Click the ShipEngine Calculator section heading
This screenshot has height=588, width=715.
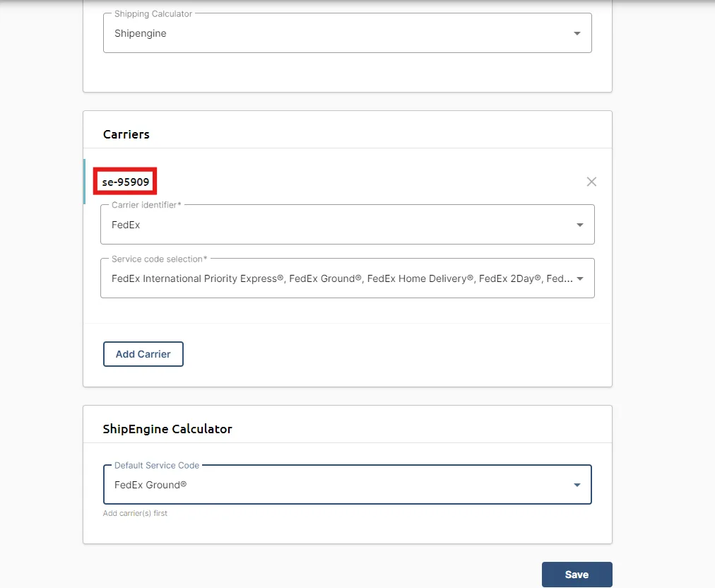167,429
